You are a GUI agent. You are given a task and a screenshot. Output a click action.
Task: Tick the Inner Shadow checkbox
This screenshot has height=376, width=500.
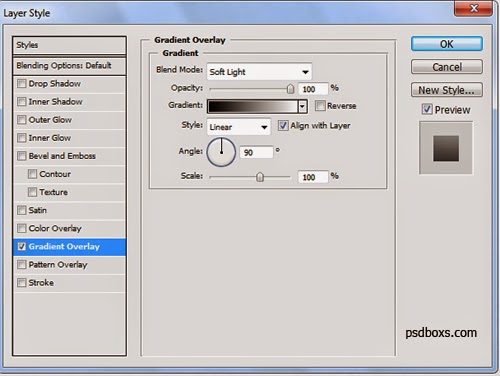pos(22,101)
